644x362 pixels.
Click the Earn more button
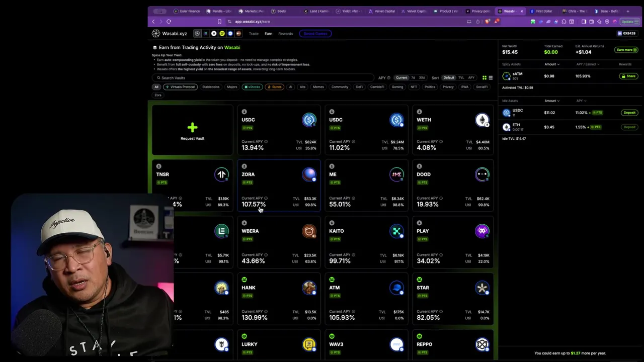(x=626, y=50)
